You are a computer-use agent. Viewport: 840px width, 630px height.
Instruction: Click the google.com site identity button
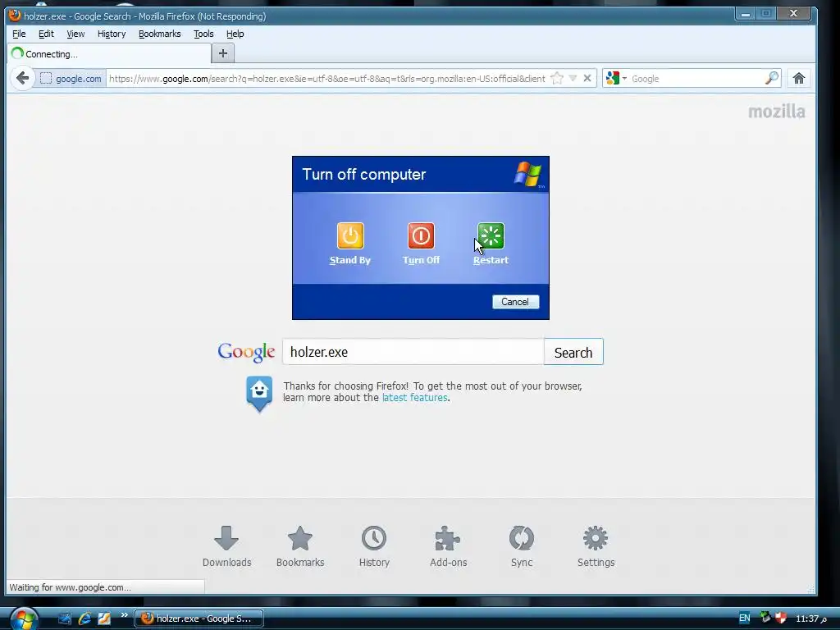tap(71, 78)
